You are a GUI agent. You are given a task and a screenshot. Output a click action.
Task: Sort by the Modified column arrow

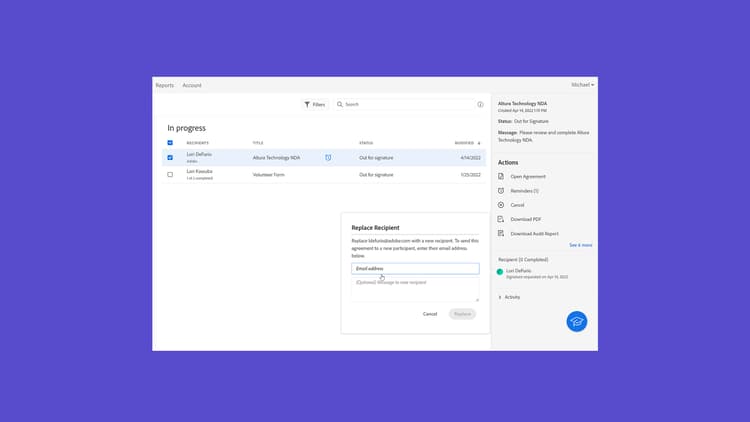pyautogui.click(x=479, y=143)
